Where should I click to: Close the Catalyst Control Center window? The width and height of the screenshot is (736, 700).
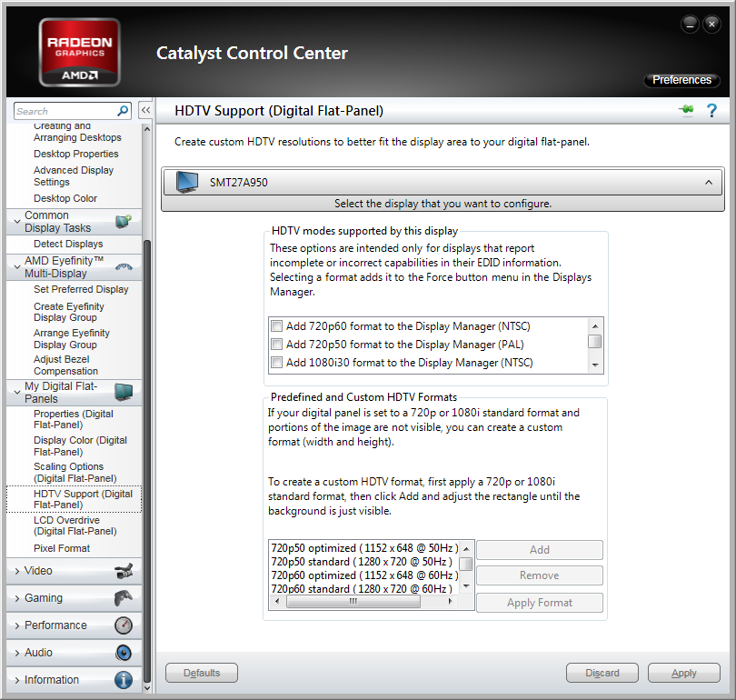click(711, 24)
